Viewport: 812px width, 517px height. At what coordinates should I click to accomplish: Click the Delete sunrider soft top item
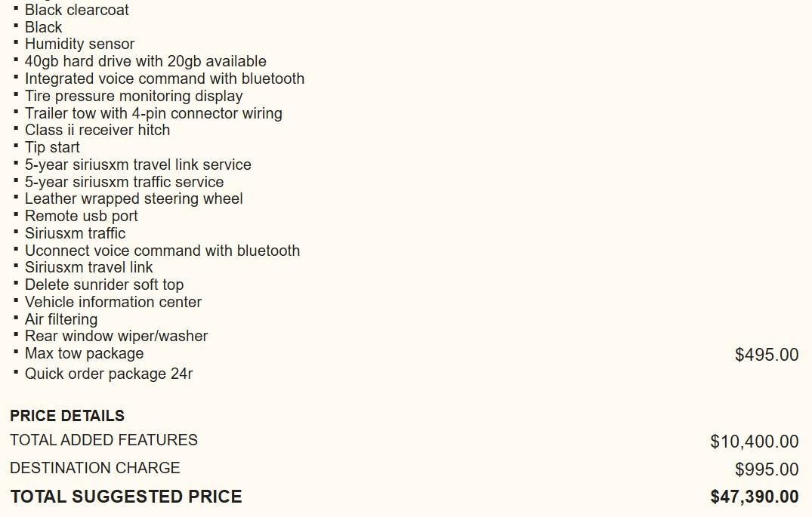pyautogui.click(x=103, y=285)
